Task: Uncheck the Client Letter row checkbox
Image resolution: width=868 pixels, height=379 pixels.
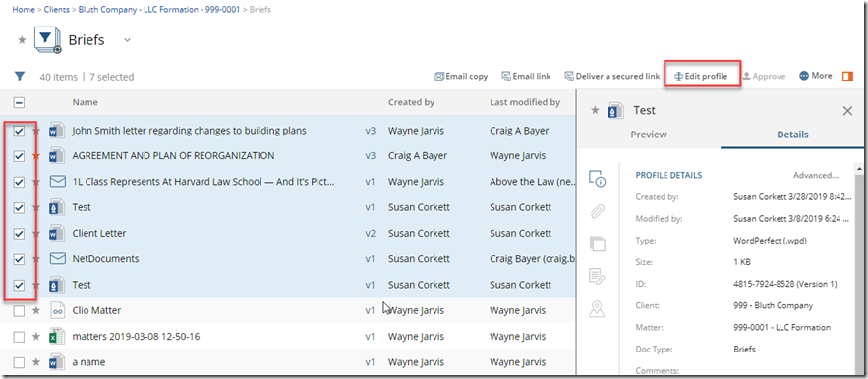Action: tap(19, 234)
